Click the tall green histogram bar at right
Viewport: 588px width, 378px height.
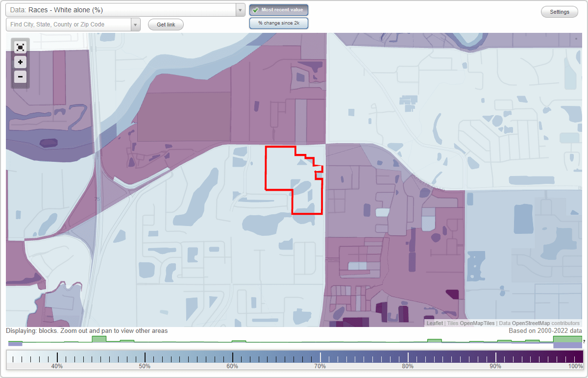(567, 339)
